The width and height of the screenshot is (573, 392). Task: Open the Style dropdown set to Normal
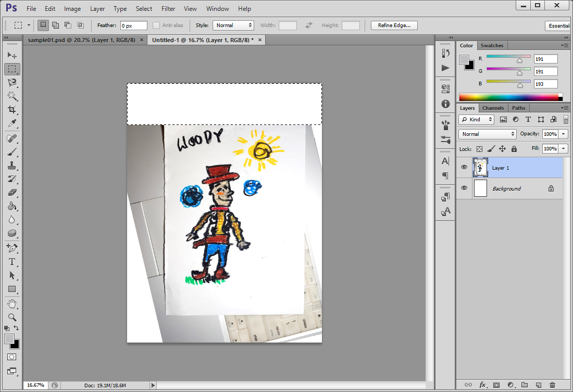coord(233,25)
